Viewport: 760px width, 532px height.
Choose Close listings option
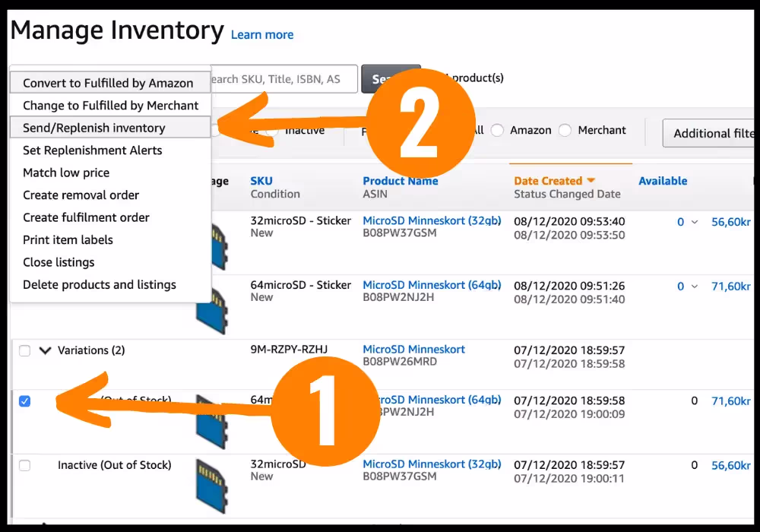click(110, 262)
